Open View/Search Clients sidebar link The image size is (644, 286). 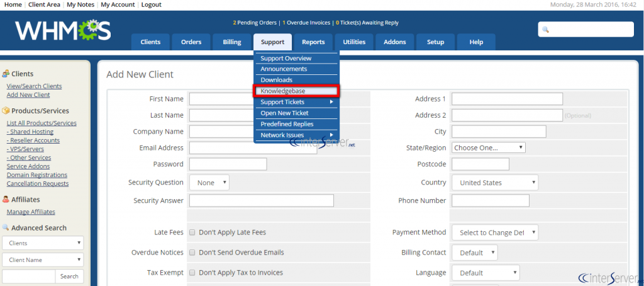(34, 86)
